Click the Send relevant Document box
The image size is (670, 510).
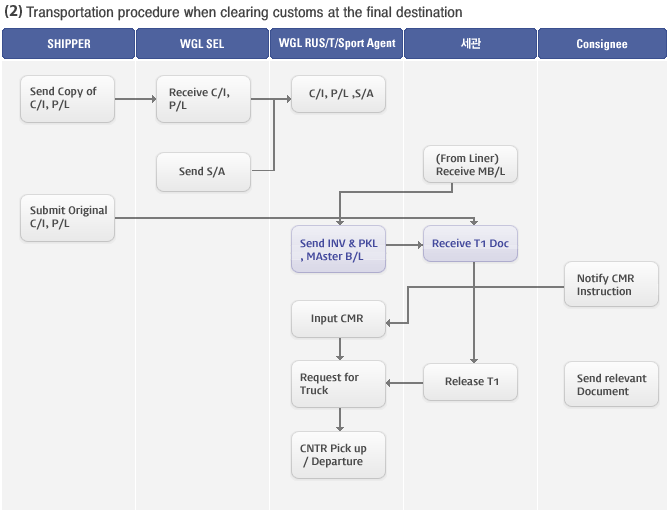[611, 384]
